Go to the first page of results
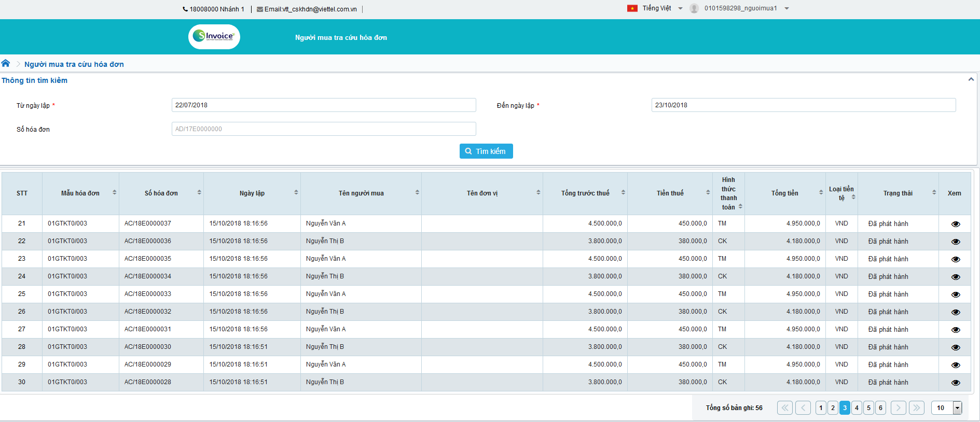This screenshot has height=422, width=980. [x=784, y=408]
